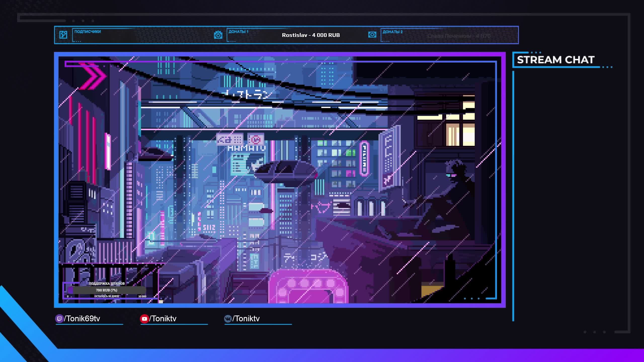This screenshot has height=362, width=644.
Task: Click the ОСТАЛОСЬ 95 ДНЕЙ text
Action: [x=106, y=296]
